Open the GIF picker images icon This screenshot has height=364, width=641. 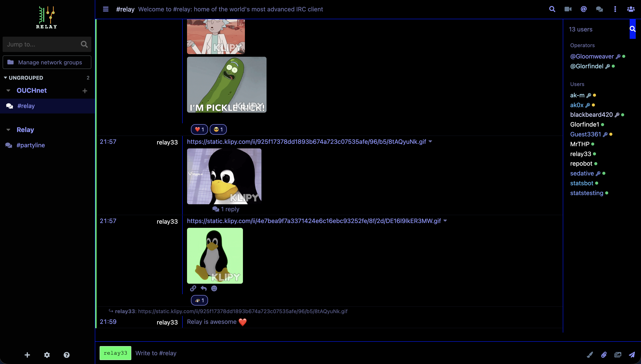click(618, 354)
